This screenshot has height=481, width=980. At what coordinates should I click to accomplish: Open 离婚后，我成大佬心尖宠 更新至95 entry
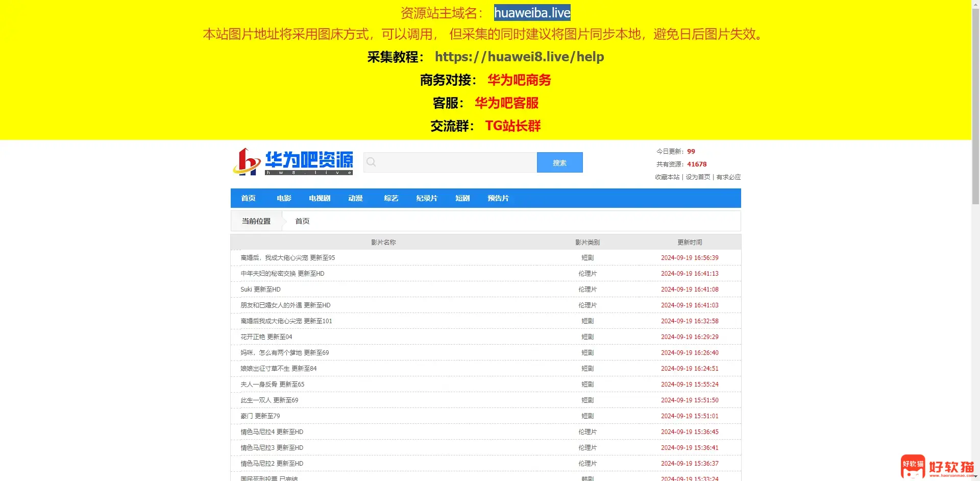(x=288, y=258)
